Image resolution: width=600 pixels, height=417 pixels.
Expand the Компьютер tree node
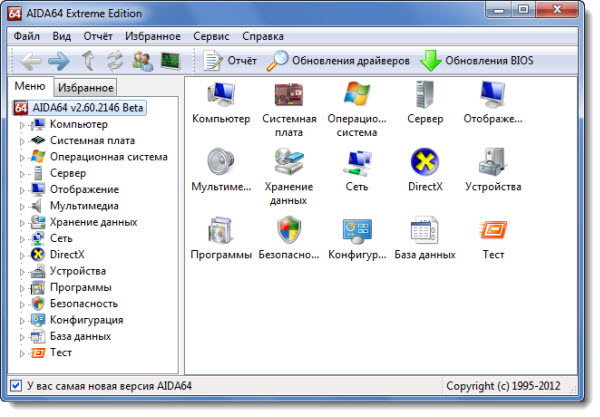tap(22, 125)
